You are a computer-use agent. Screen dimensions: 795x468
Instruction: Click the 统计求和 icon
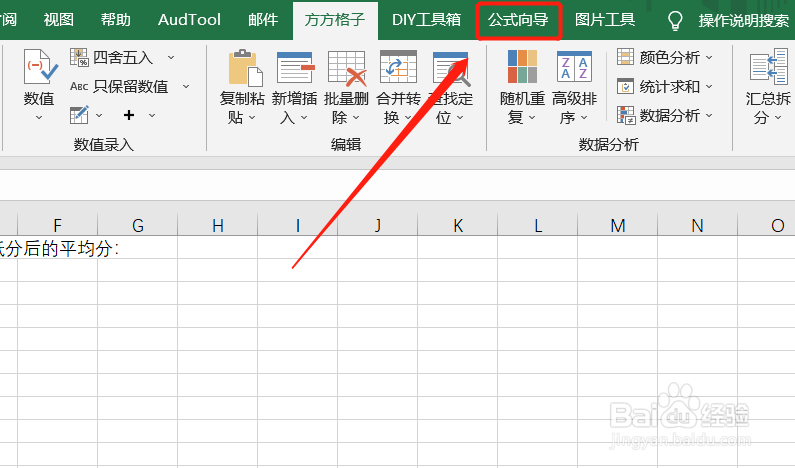click(625, 86)
